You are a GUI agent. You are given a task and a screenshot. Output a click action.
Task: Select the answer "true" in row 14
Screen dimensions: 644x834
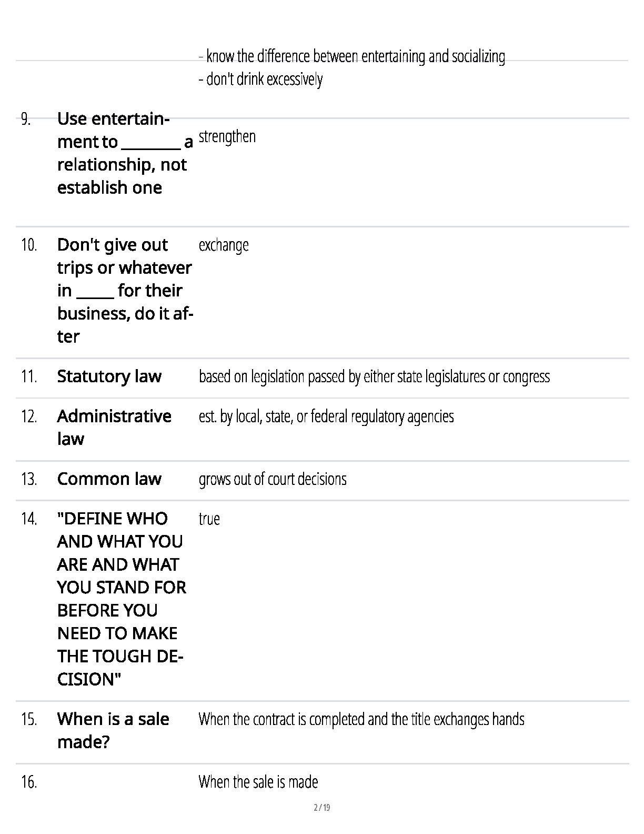209,519
